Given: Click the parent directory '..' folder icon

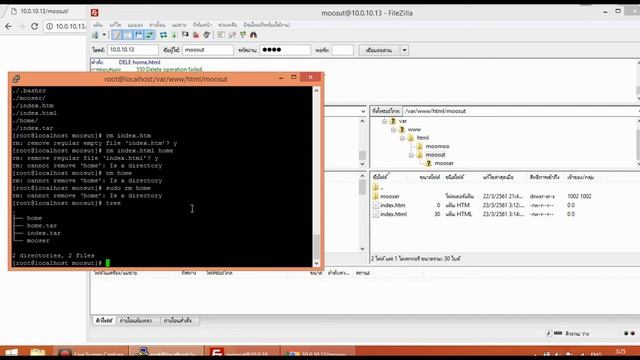Looking at the screenshot, I should coord(376,188).
